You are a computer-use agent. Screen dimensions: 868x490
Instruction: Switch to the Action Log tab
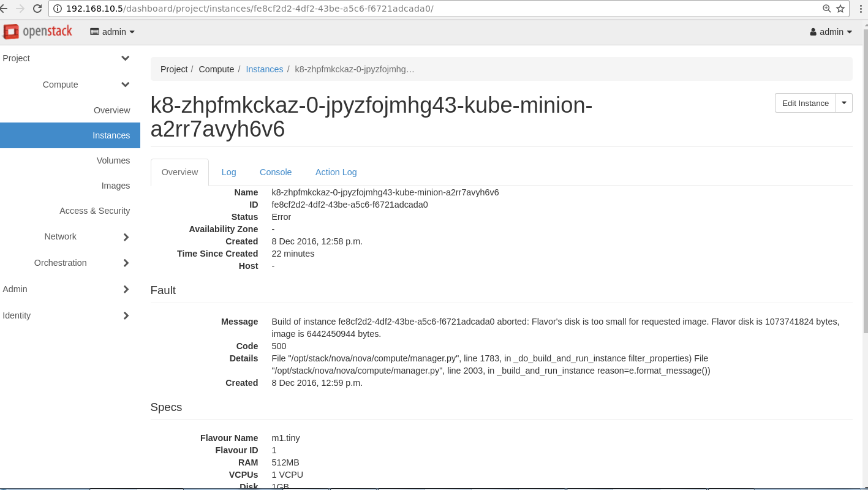pyautogui.click(x=336, y=172)
